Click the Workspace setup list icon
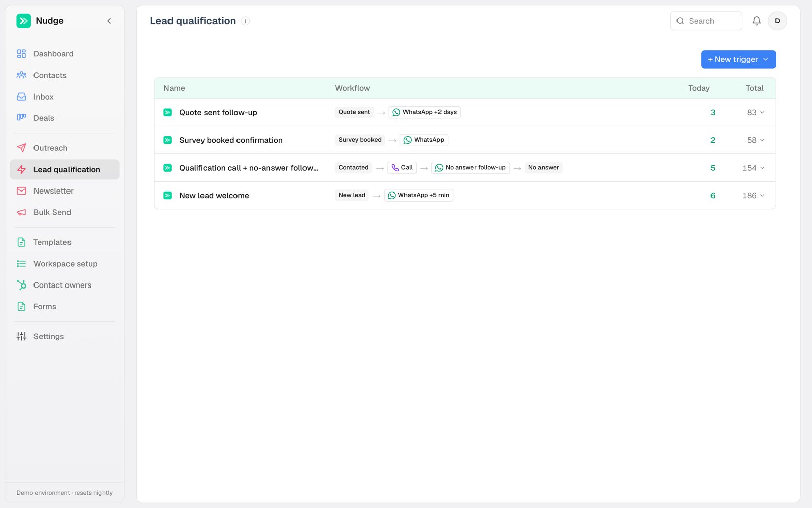Image resolution: width=812 pixels, height=508 pixels. [x=21, y=264]
